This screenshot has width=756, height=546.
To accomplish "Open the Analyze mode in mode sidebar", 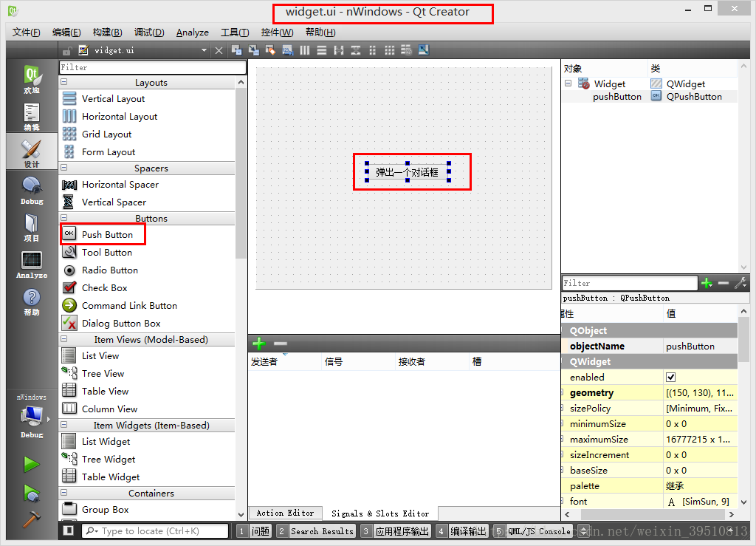I will (x=32, y=265).
